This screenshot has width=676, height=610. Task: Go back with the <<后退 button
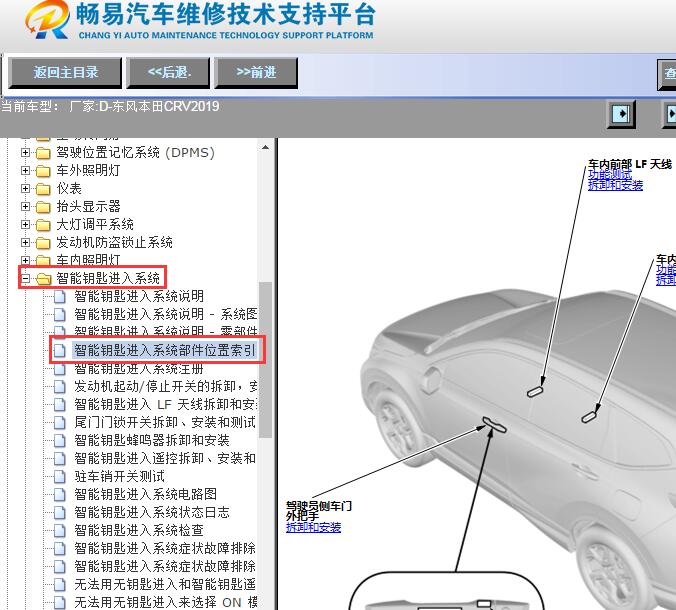[169, 72]
